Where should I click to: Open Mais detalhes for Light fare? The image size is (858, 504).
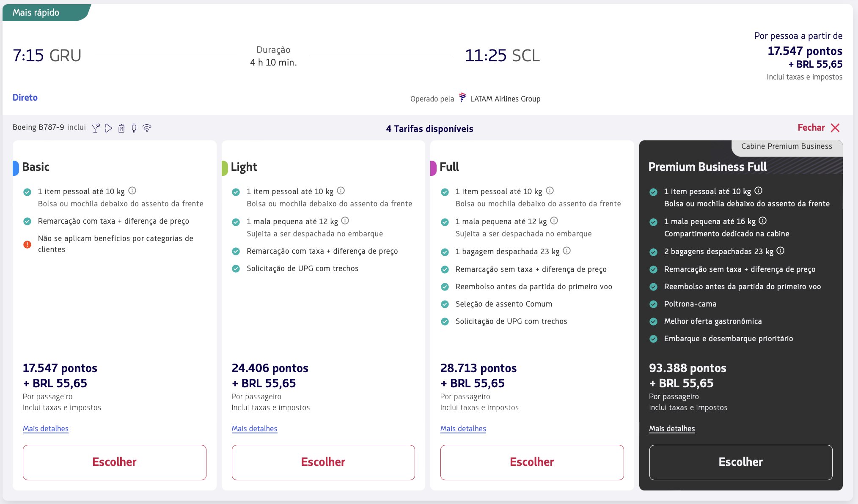point(254,429)
